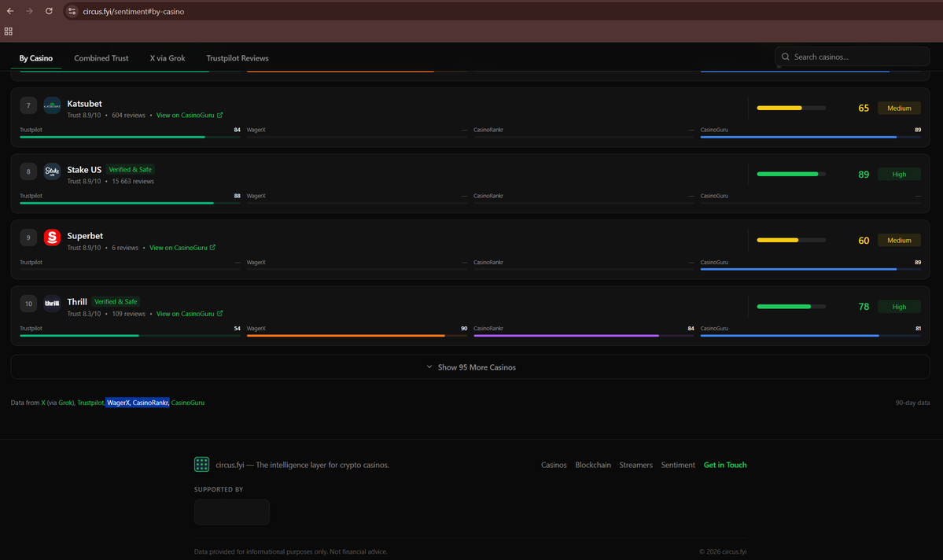Go back with the browser back arrow
The height and width of the screenshot is (560, 943).
point(10,11)
